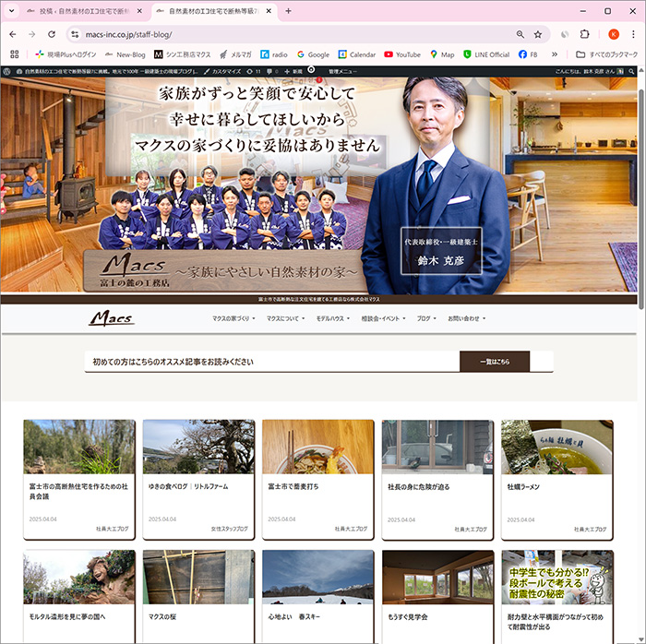Click the browser forward arrow
Screen dimensions: 646x644
pyautogui.click(x=32, y=34)
